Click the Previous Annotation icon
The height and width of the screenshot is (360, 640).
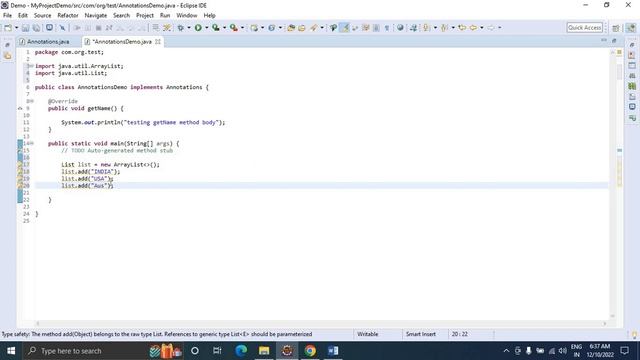(x=444, y=28)
